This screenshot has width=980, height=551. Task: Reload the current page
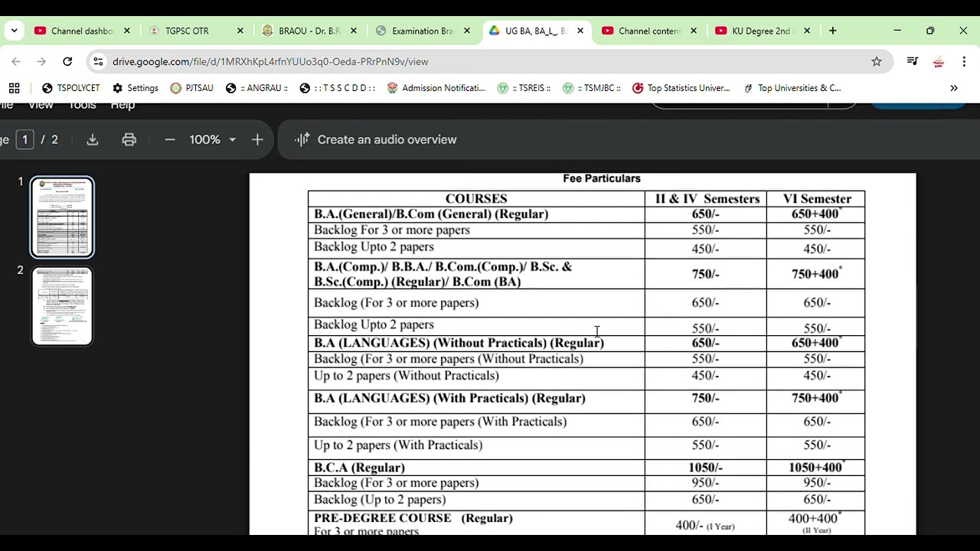pyautogui.click(x=67, y=61)
